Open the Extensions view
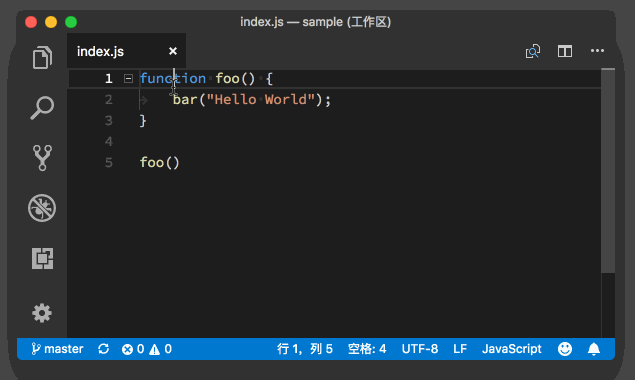The width and height of the screenshot is (635, 380). click(42, 258)
